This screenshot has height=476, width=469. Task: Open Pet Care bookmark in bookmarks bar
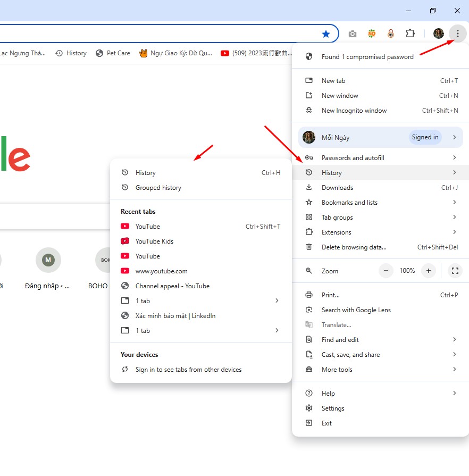113,53
